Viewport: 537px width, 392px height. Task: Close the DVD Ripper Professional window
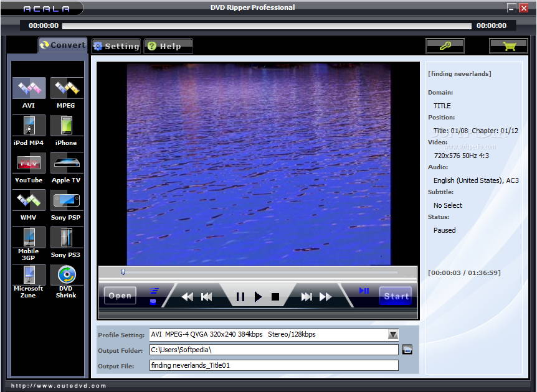(524, 8)
